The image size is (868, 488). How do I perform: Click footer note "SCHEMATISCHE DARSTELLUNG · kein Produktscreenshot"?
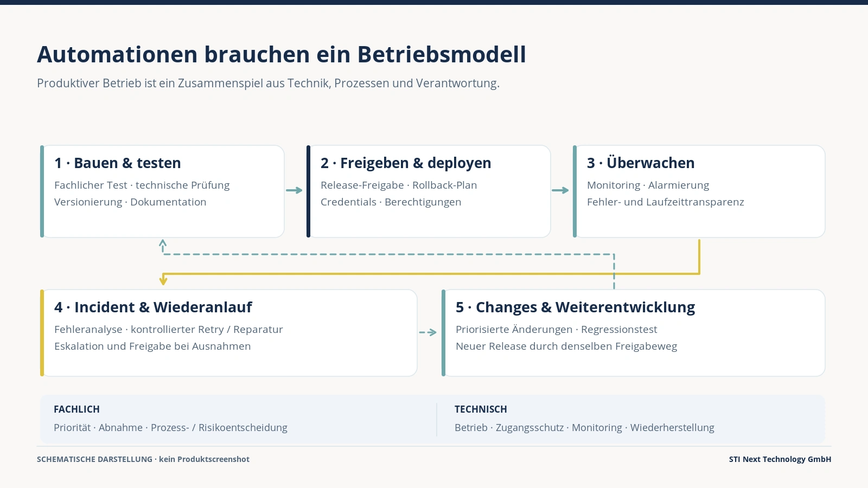coord(143,459)
